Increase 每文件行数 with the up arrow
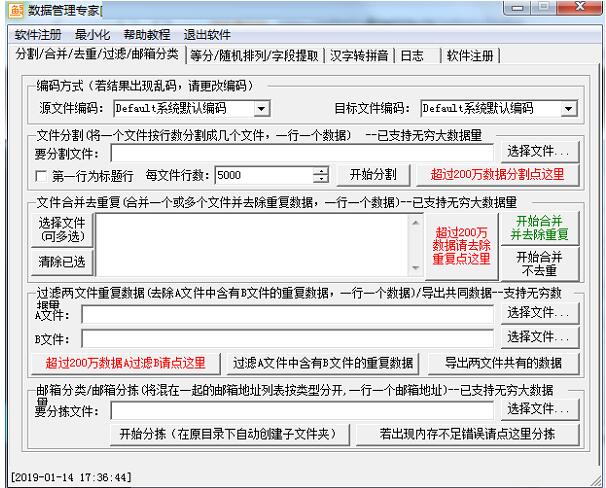The height and width of the screenshot is (488, 606). 320,171
